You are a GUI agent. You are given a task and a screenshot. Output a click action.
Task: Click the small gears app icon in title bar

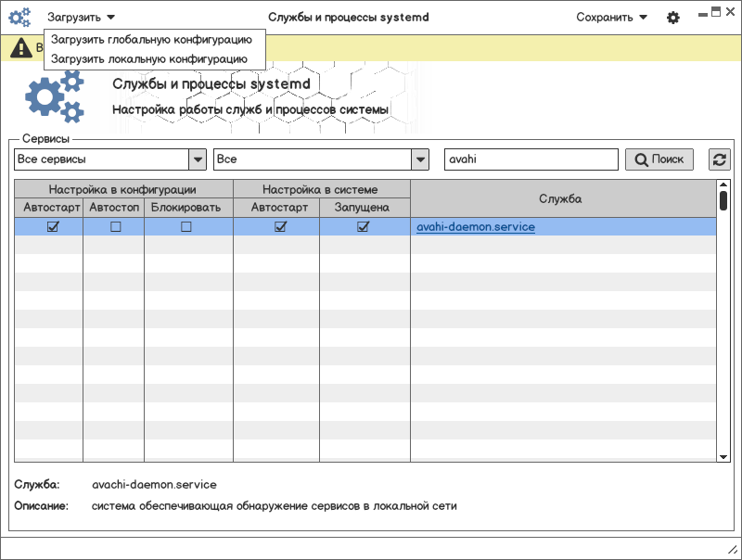tap(19, 17)
